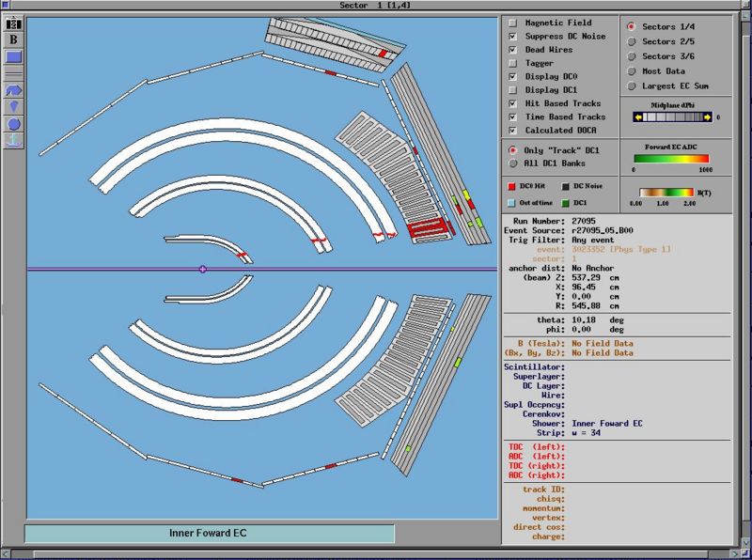Select the Most Data option
The width and height of the screenshot is (752, 560).
pyautogui.click(x=632, y=71)
